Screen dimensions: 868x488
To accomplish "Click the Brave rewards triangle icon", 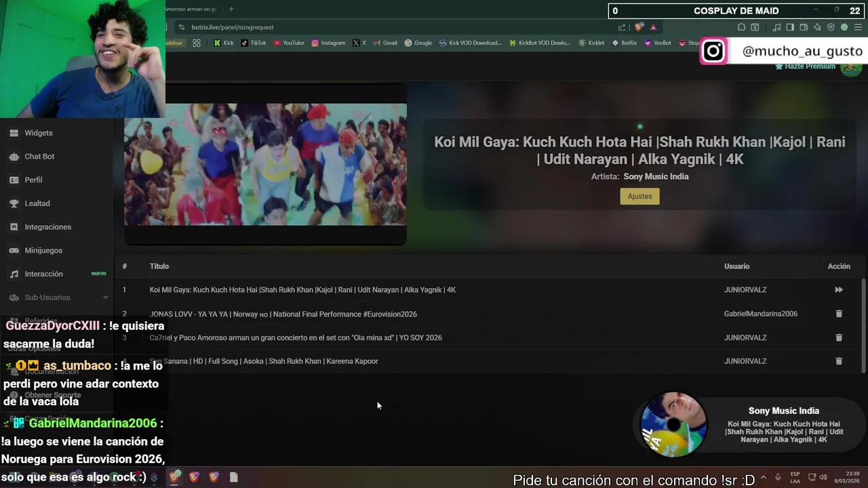I will click(x=653, y=27).
